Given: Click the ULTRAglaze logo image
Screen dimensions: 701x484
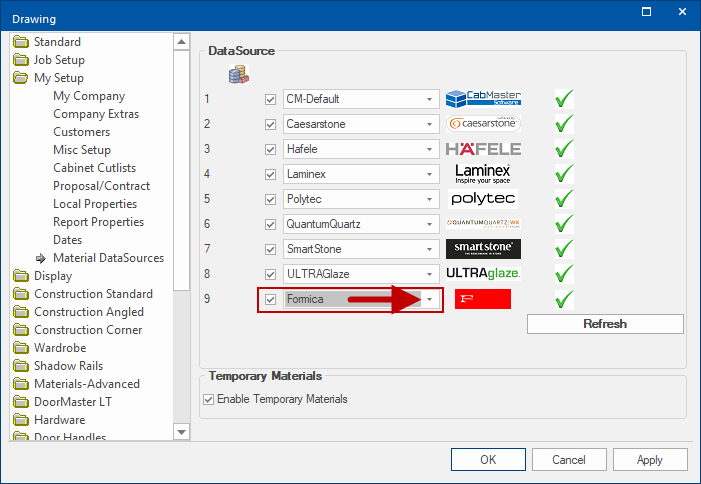Looking at the screenshot, I should [x=483, y=274].
